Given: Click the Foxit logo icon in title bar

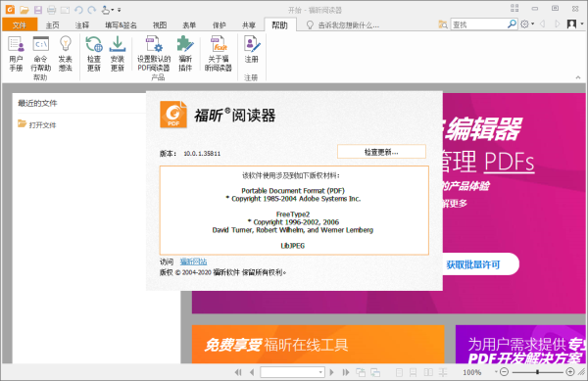Looking at the screenshot, I should click(10, 10).
